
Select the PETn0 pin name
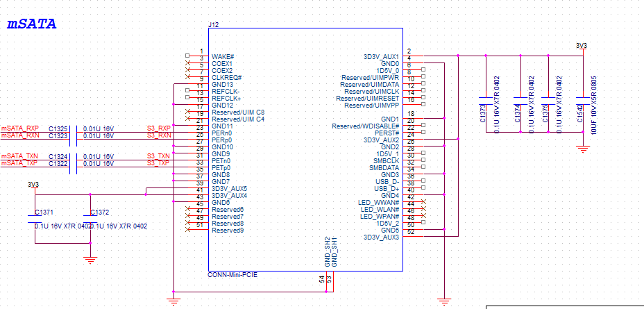pos(221,161)
